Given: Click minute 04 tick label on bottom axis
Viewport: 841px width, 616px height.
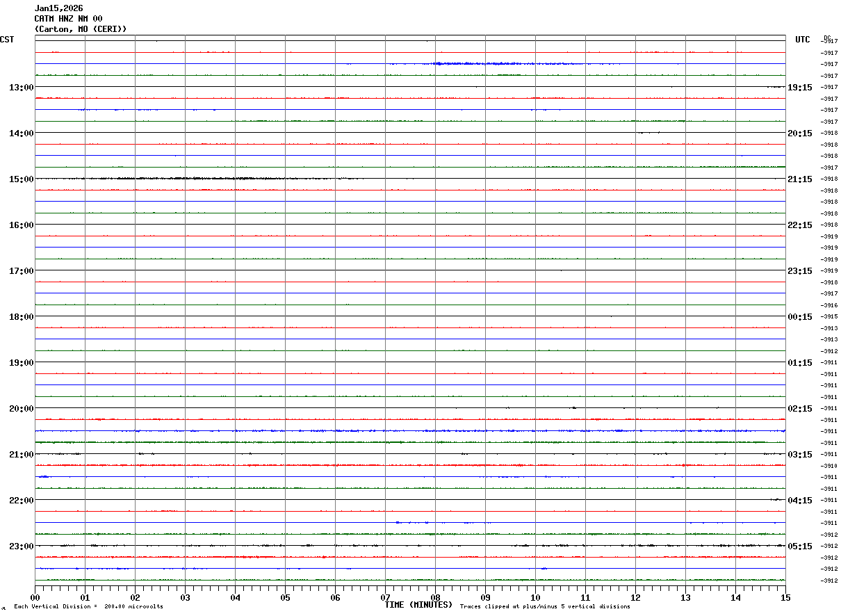Looking at the screenshot, I should pos(235,597).
